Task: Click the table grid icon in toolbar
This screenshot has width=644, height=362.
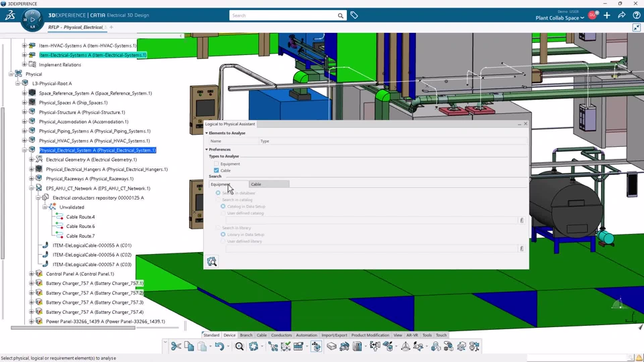Action: [299, 347]
